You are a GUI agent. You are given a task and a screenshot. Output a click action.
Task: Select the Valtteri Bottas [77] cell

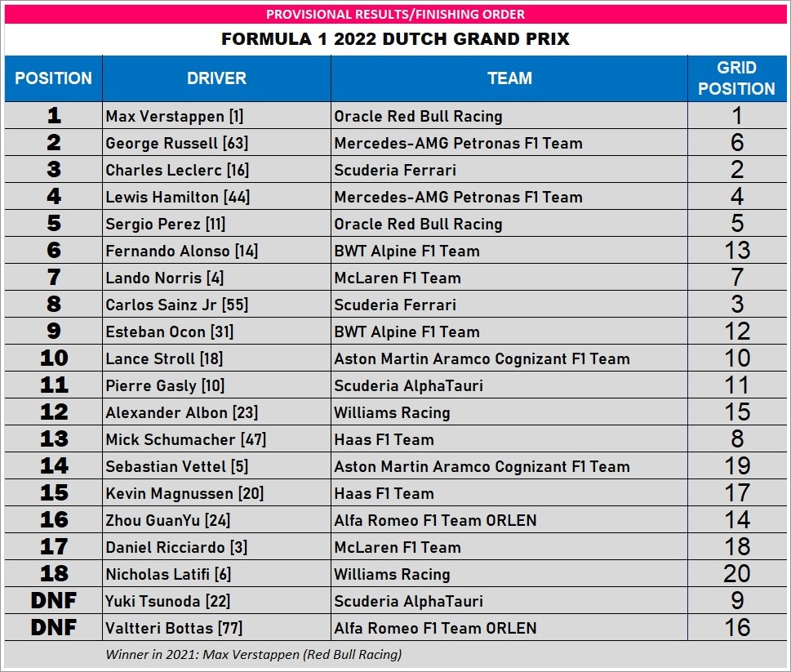[216, 628]
